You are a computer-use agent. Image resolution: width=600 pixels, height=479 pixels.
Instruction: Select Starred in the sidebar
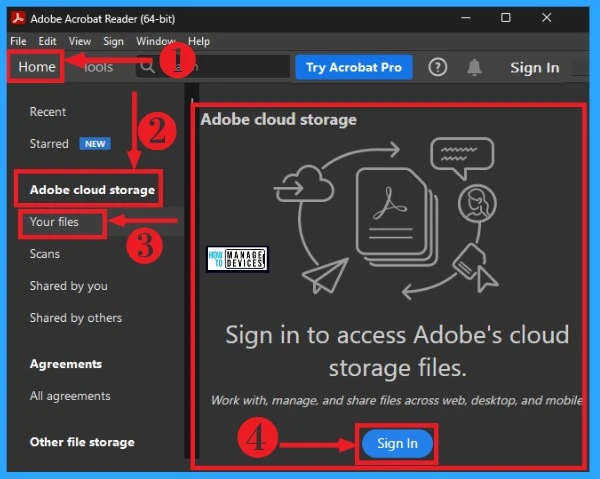pyautogui.click(x=49, y=144)
